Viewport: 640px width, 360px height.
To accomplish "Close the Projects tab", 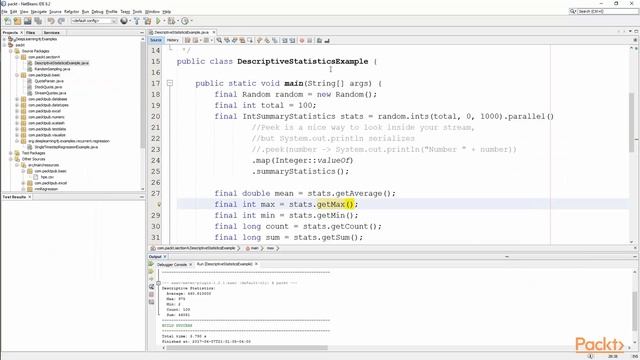I will 22,32.
